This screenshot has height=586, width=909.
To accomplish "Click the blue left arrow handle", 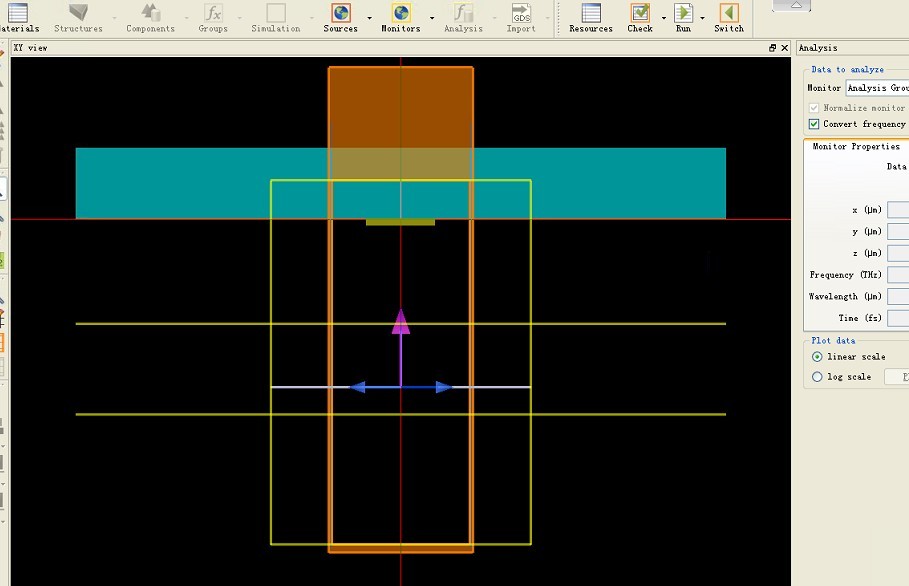I will [x=358, y=387].
